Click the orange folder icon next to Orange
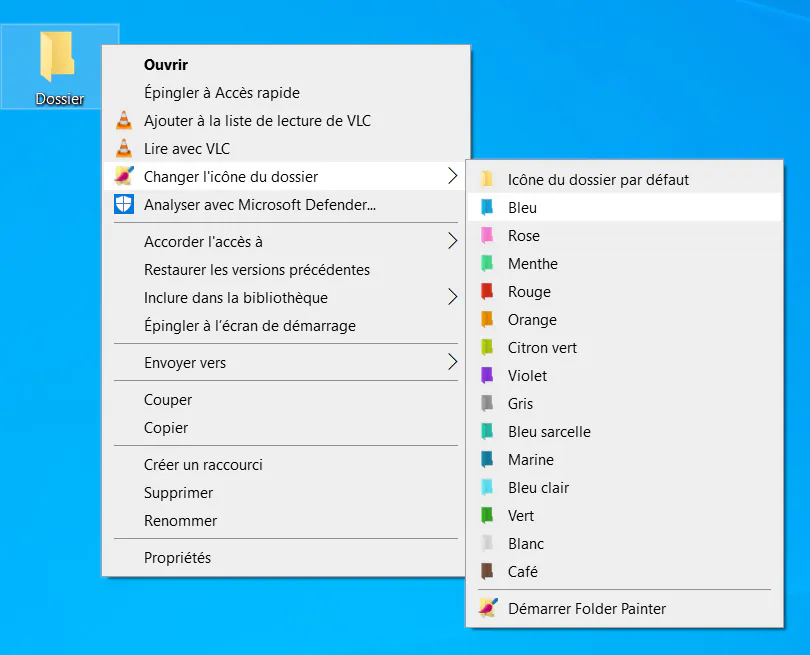Screen dimensions: 810x655 pos(487,319)
